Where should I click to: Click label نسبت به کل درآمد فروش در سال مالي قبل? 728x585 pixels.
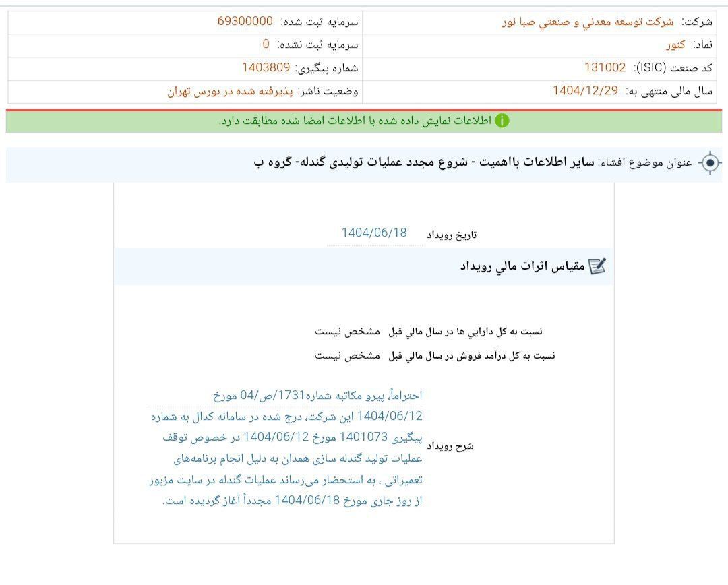coord(472,356)
